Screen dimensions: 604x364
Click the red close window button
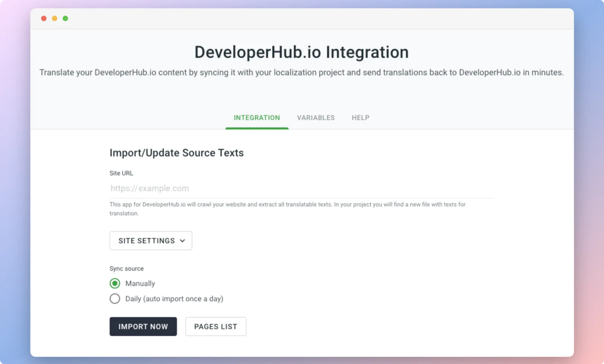point(44,18)
